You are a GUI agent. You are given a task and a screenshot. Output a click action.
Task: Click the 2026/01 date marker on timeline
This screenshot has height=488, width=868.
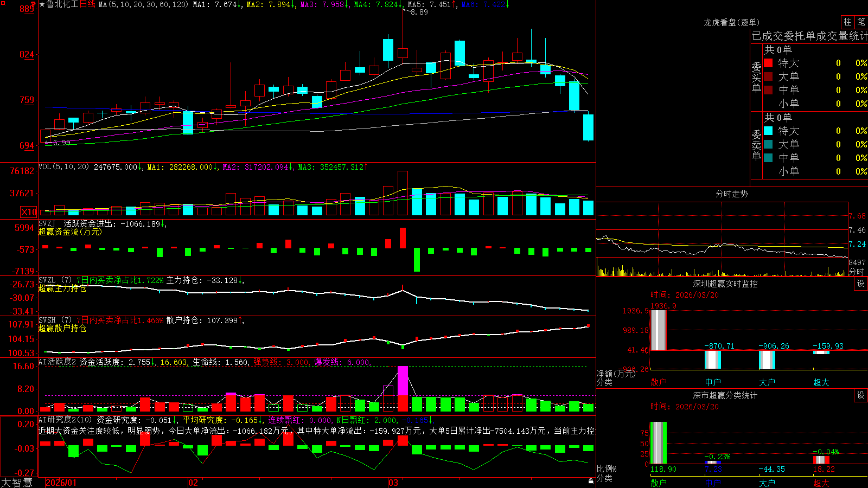[x=61, y=483]
